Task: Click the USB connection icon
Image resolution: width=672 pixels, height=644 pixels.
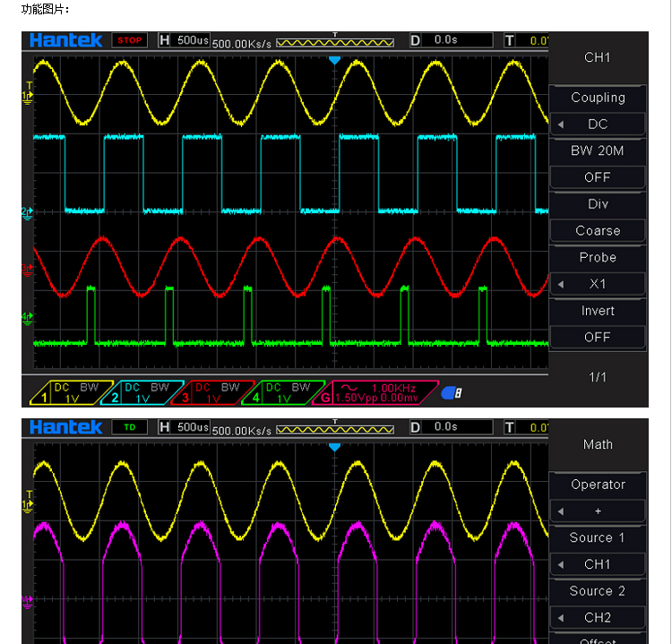Action: [453, 392]
